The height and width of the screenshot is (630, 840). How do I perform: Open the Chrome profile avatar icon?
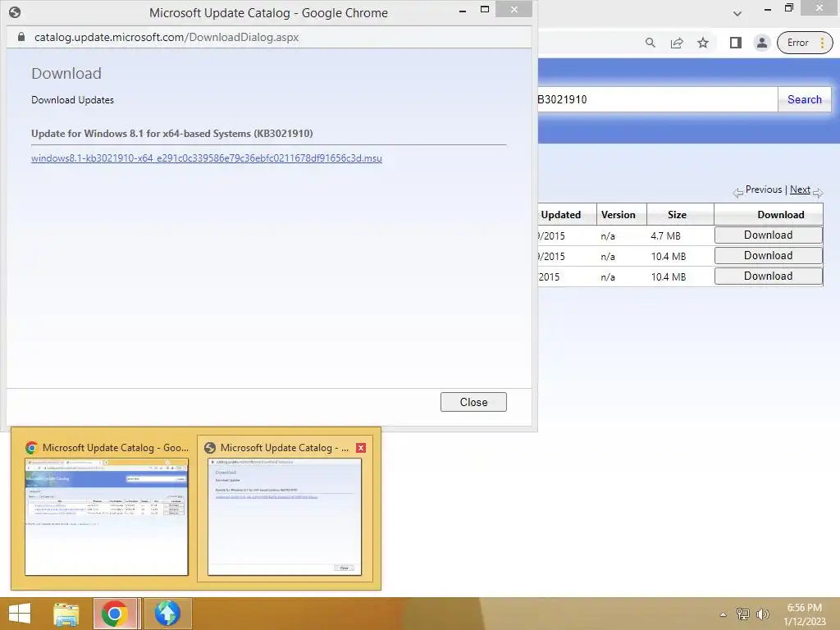coord(762,43)
